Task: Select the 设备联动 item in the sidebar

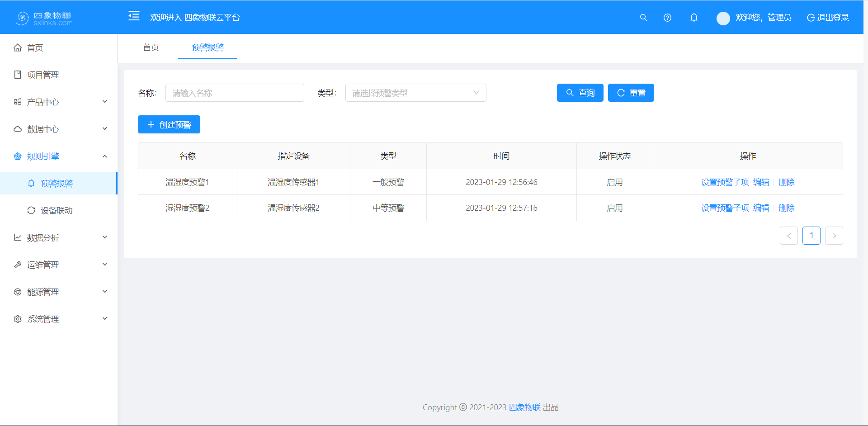Action: click(57, 210)
